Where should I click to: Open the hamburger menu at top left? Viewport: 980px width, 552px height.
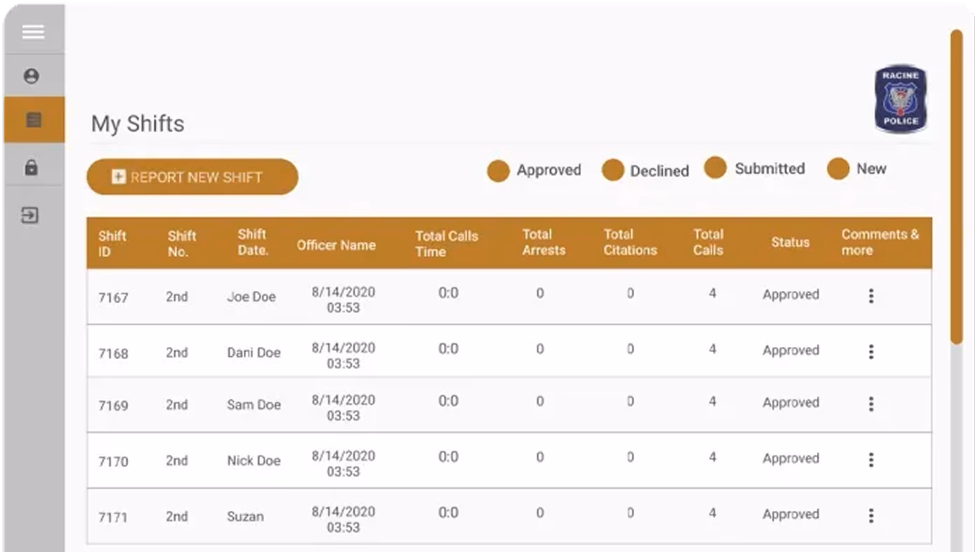(33, 32)
